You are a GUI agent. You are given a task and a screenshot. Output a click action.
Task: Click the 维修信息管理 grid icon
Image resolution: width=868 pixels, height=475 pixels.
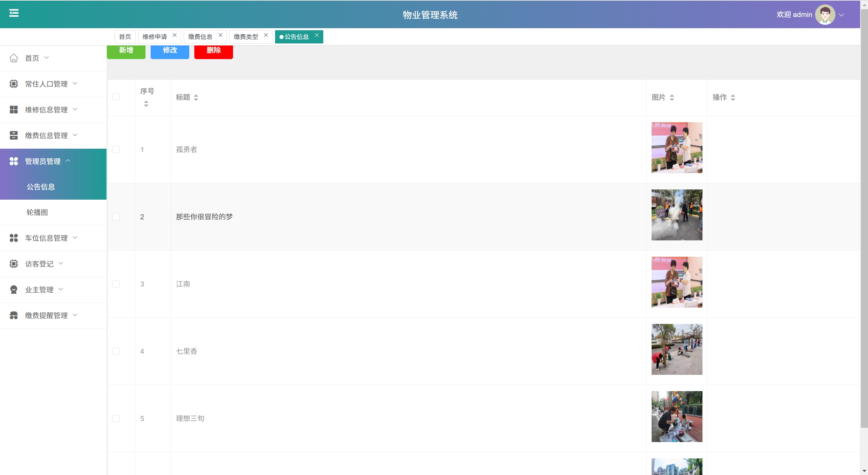click(x=14, y=110)
